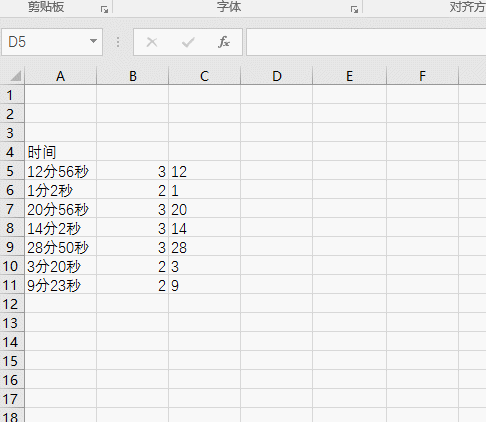Click the Select All corner triangle

point(15,76)
